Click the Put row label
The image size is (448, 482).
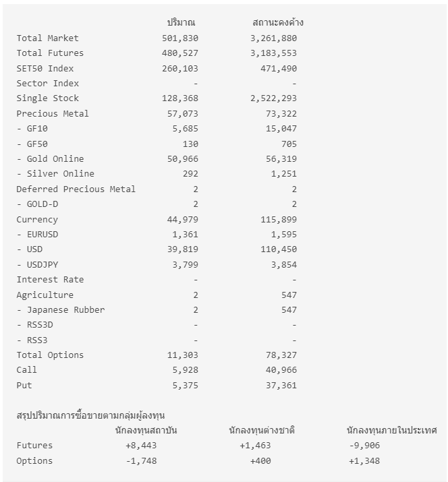click(x=24, y=386)
